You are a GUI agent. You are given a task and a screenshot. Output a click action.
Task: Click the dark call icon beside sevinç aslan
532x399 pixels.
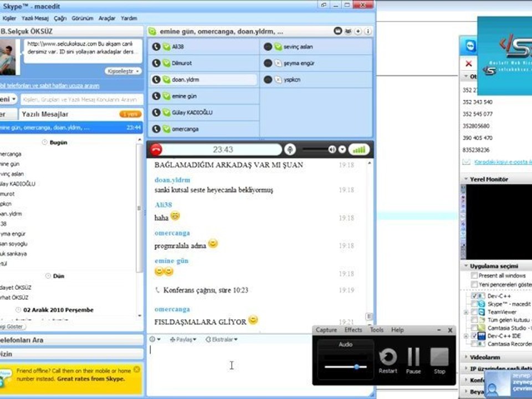(268, 47)
